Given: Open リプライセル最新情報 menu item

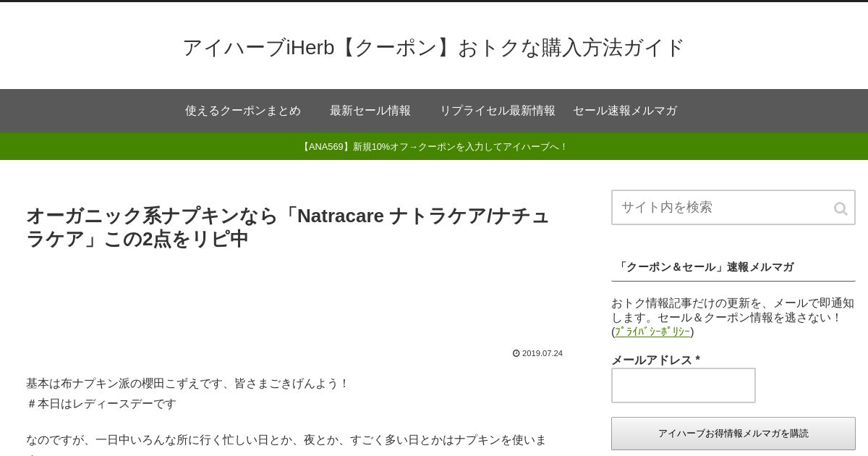Looking at the screenshot, I should pos(498,111).
